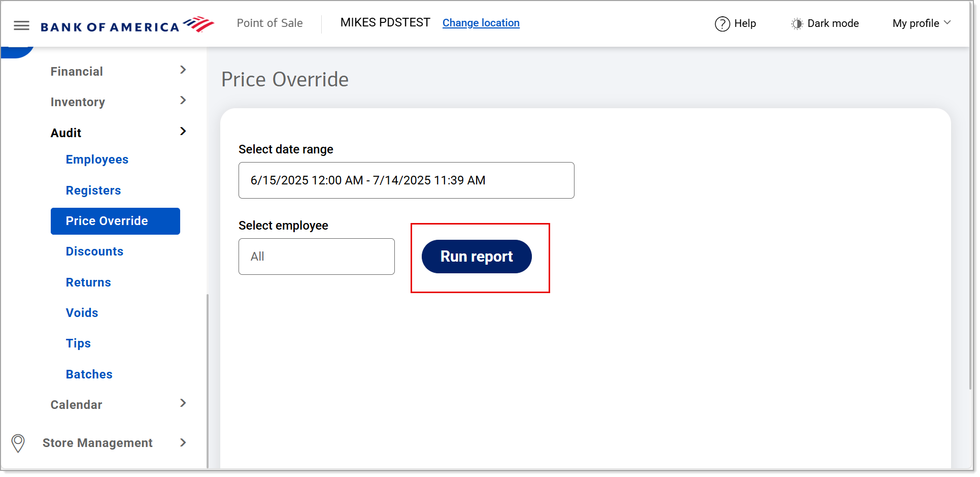Click the Bank of America logo
This screenshot has height=477, width=980.
(127, 25)
